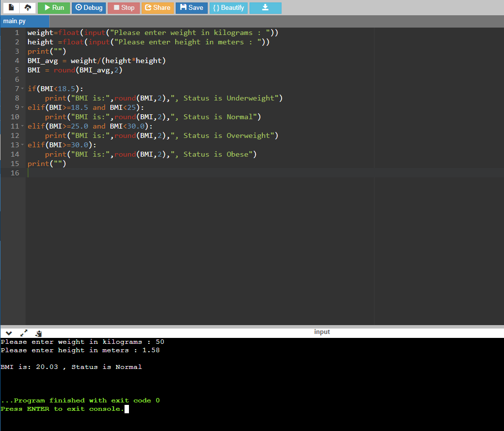Click the print("") statement on line 15

47,164
